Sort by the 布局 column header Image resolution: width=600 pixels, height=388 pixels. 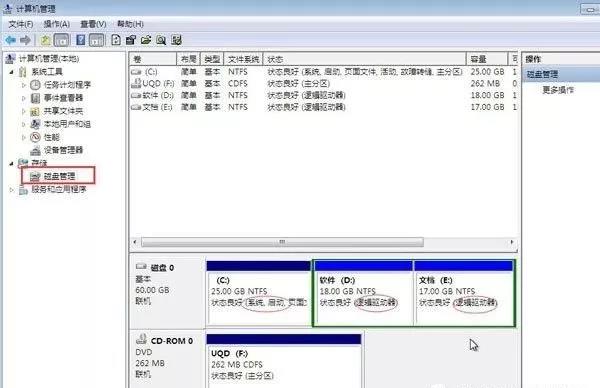(x=188, y=59)
